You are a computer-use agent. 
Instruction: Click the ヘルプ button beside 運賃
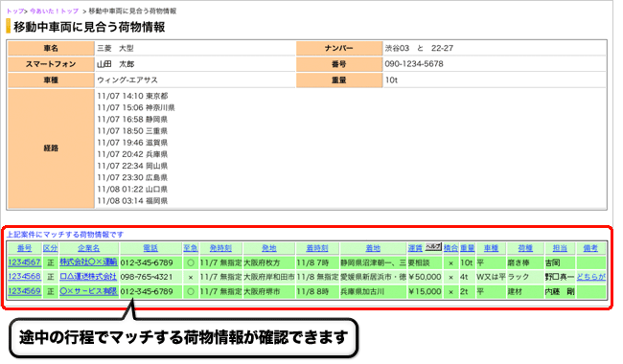point(433,246)
